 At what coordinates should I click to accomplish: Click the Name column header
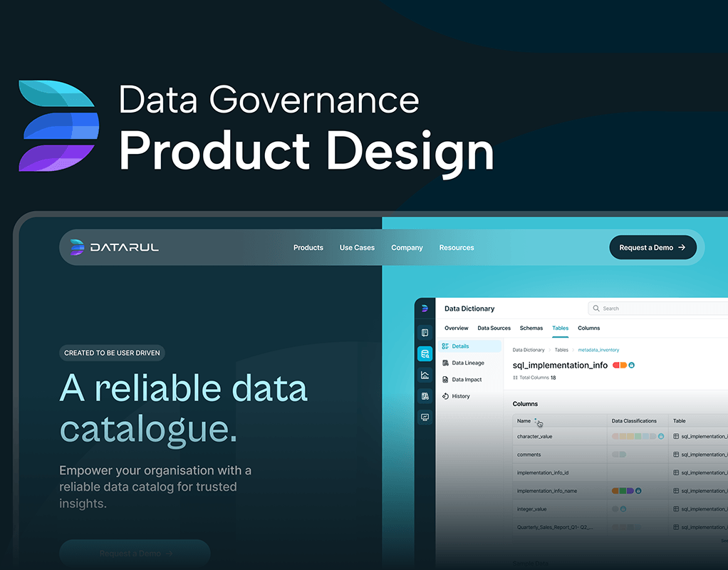coord(524,421)
